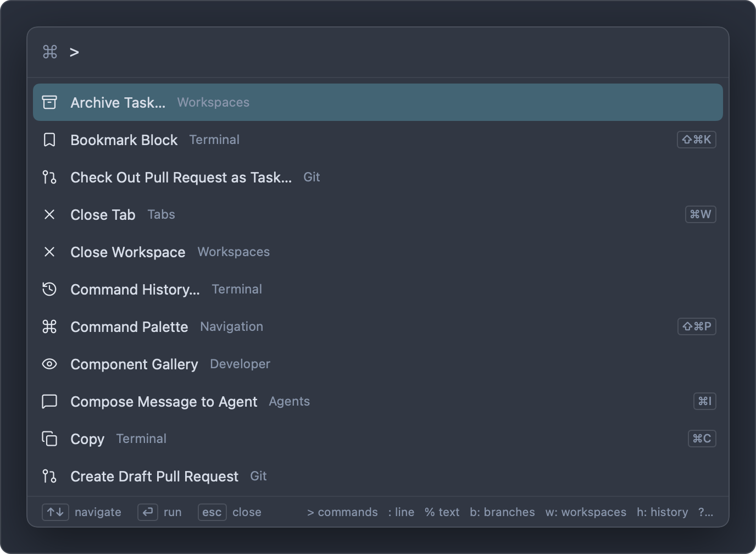756x554 pixels.
Task: Click the 'w: workspaces' mode hint
Action: point(586,512)
